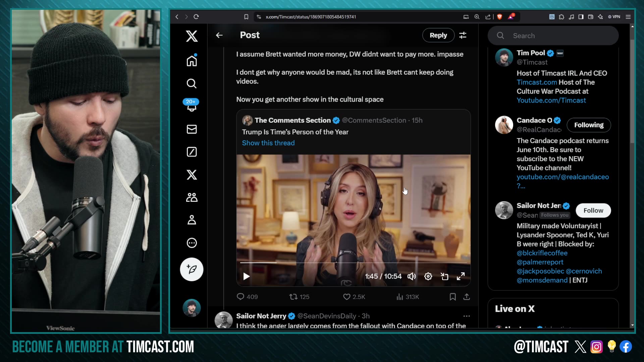The image size is (644, 362).
Task: Open the Brave VPN menu
Action: [614, 17]
